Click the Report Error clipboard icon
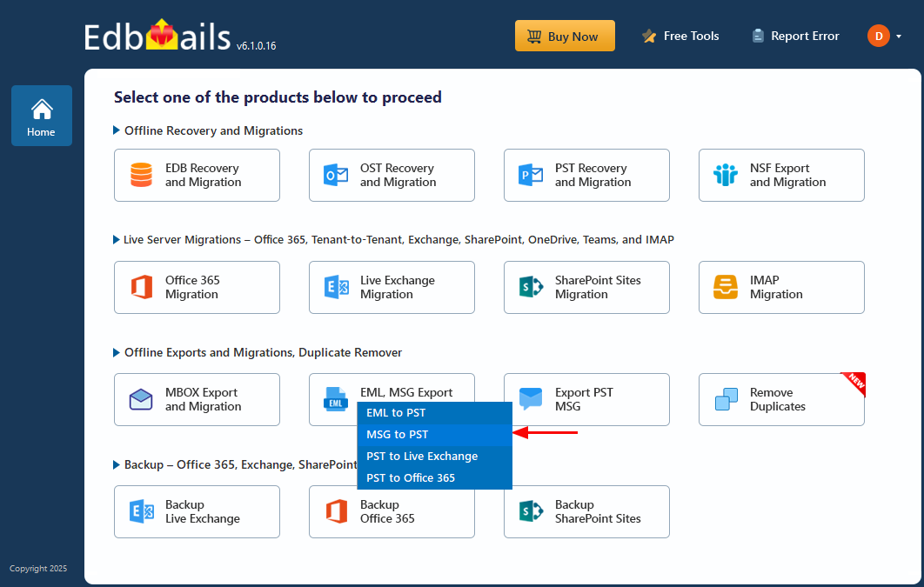 tap(758, 37)
